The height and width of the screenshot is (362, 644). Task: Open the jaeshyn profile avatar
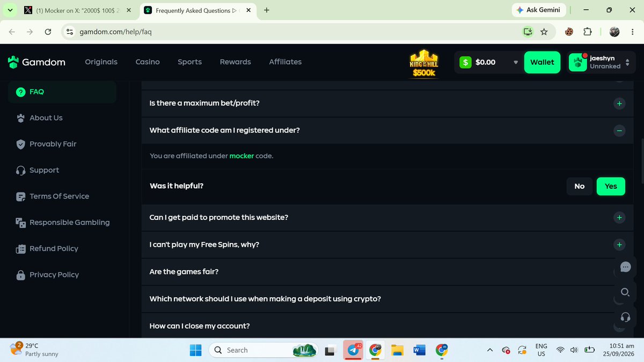coord(578,62)
